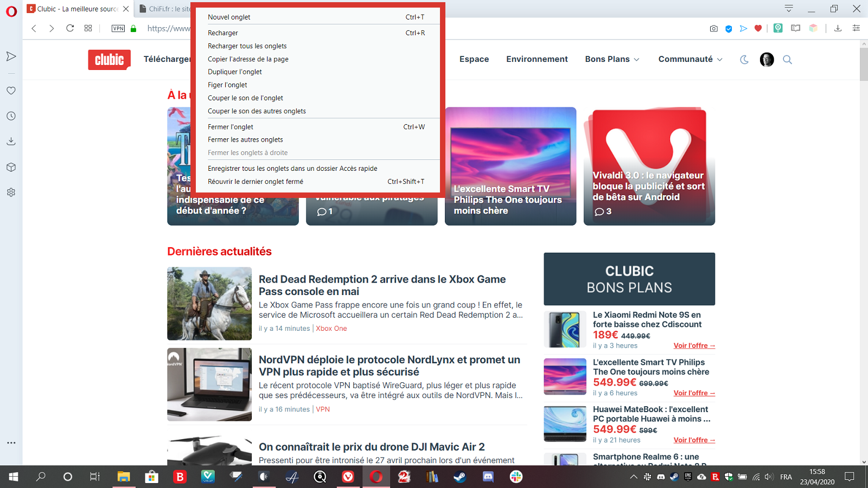
Task: Click the Clubic site search magnifier
Action: [787, 60]
